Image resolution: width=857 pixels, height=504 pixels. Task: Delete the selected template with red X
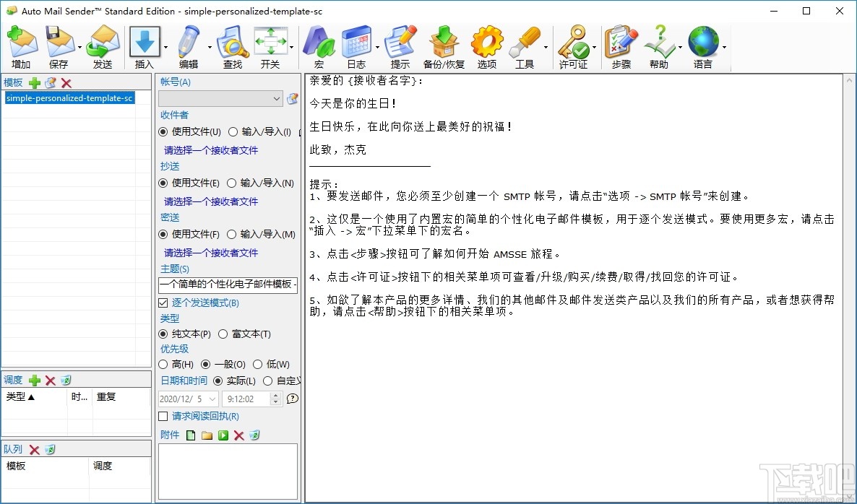(67, 82)
